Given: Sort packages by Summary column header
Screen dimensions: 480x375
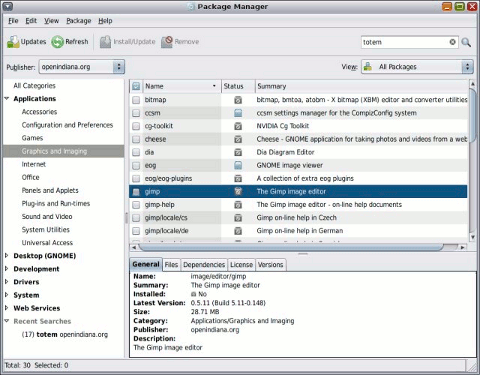Looking at the screenshot, I should (x=362, y=86).
